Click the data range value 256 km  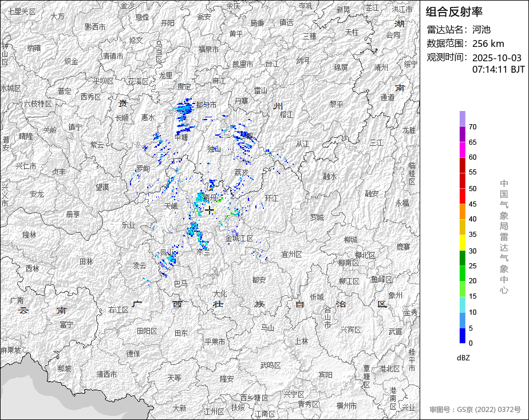pyautogui.click(x=488, y=43)
